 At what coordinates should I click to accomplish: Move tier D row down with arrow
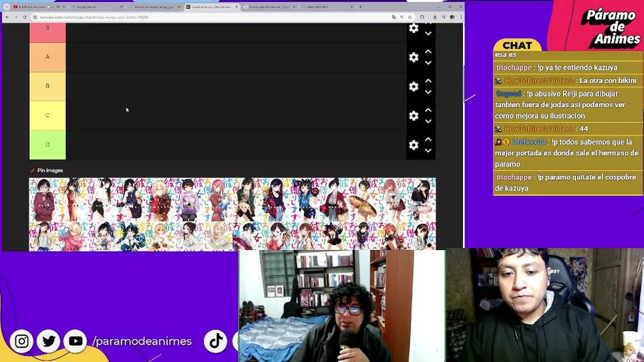coord(428,150)
